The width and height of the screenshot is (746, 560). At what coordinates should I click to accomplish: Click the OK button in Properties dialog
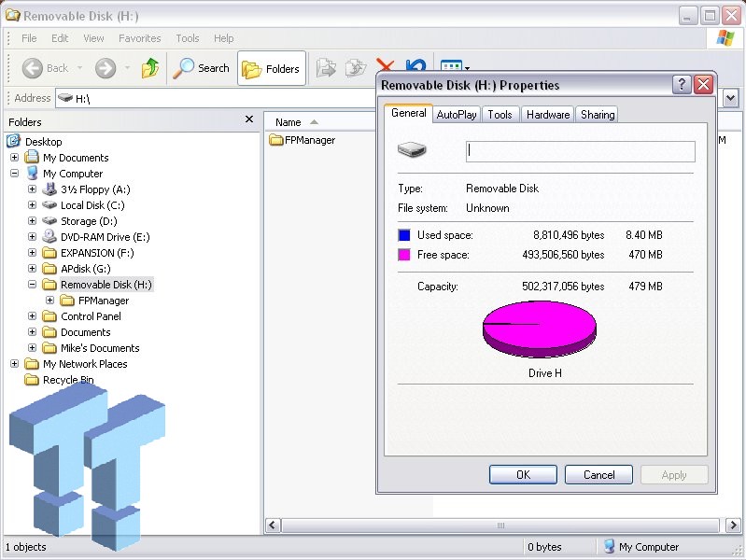(x=523, y=475)
